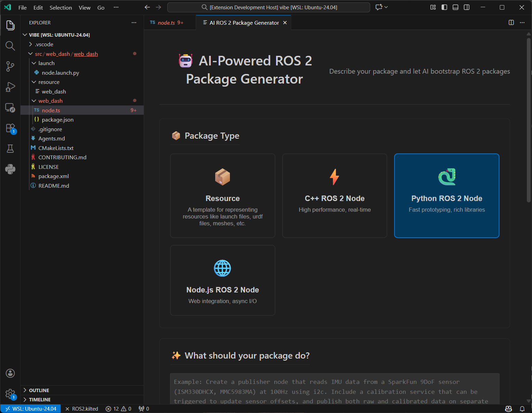Image resolution: width=532 pixels, height=413 pixels.
Task: Collapse the src/web_dash/web_dash folder
Action: click(82, 54)
